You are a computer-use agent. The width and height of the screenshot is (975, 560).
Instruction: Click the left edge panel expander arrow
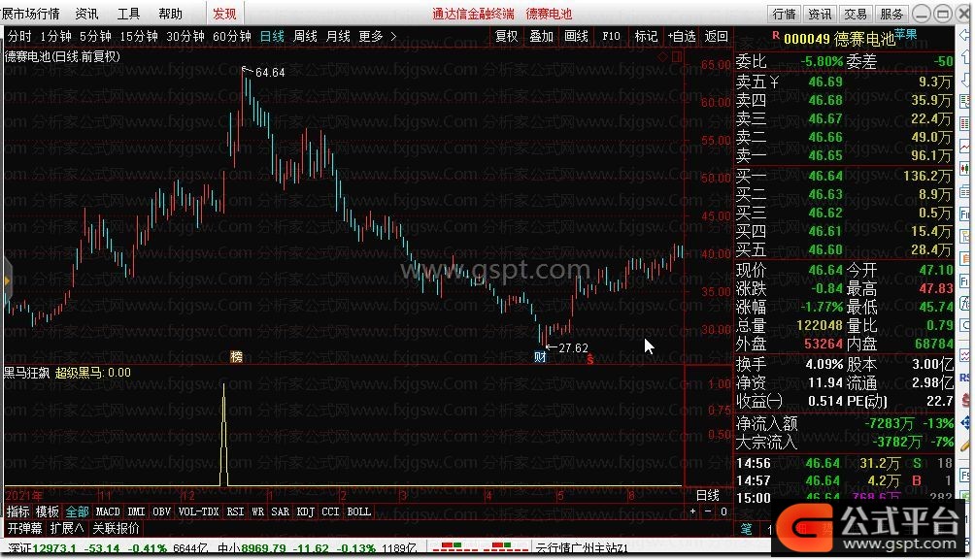7,280
